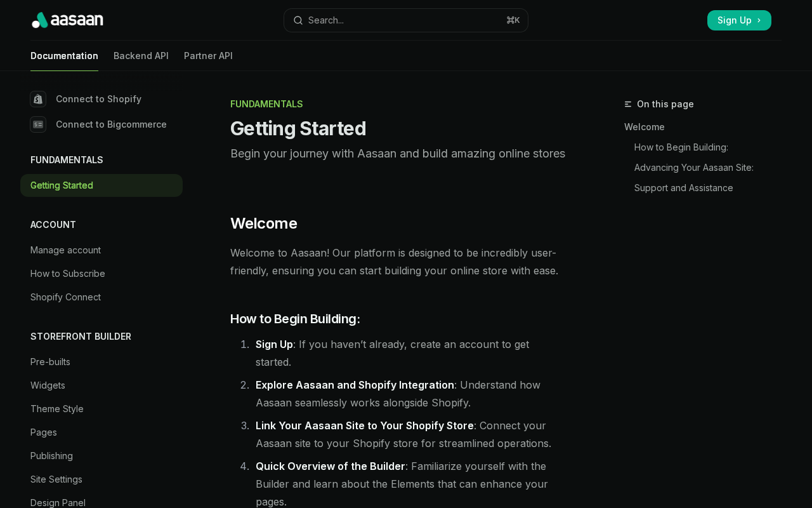The image size is (812, 508).
Task: Click the arrow chevron on Sign Up button
Action: 759,20
